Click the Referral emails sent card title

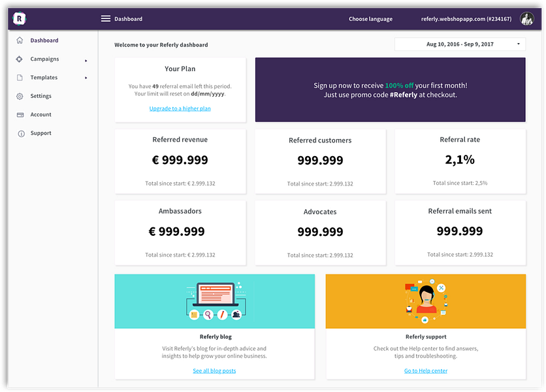point(460,211)
